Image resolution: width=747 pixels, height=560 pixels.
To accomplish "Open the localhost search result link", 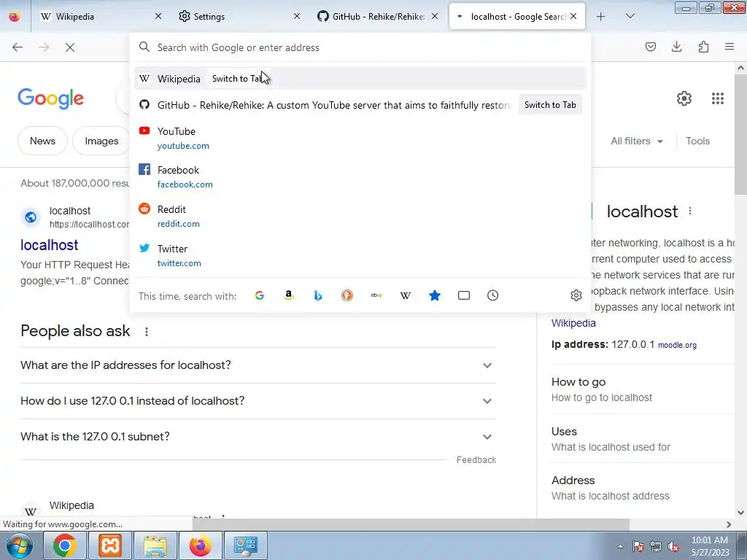I will [x=49, y=245].
